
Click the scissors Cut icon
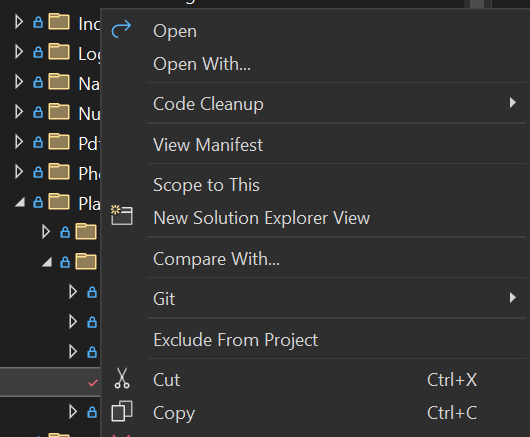point(122,378)
